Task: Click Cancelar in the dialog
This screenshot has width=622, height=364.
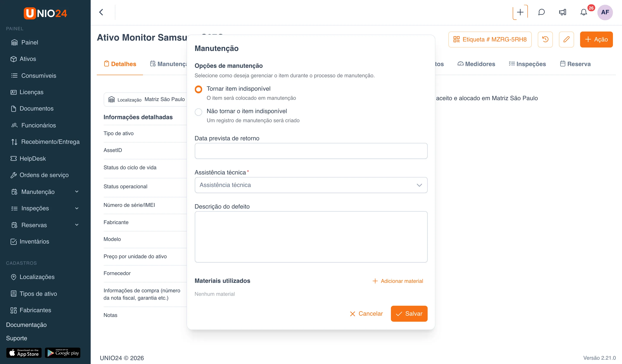Action: [366, 313]
